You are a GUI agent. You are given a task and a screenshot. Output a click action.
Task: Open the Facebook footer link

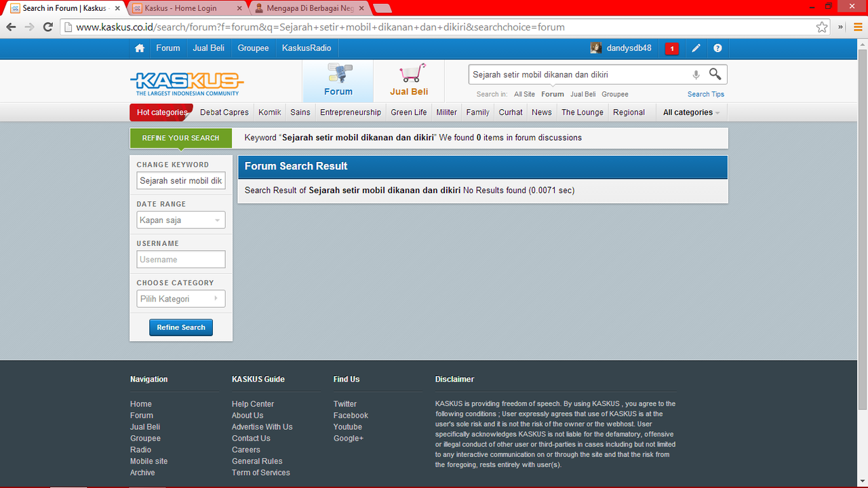click(x=351, y=415)
